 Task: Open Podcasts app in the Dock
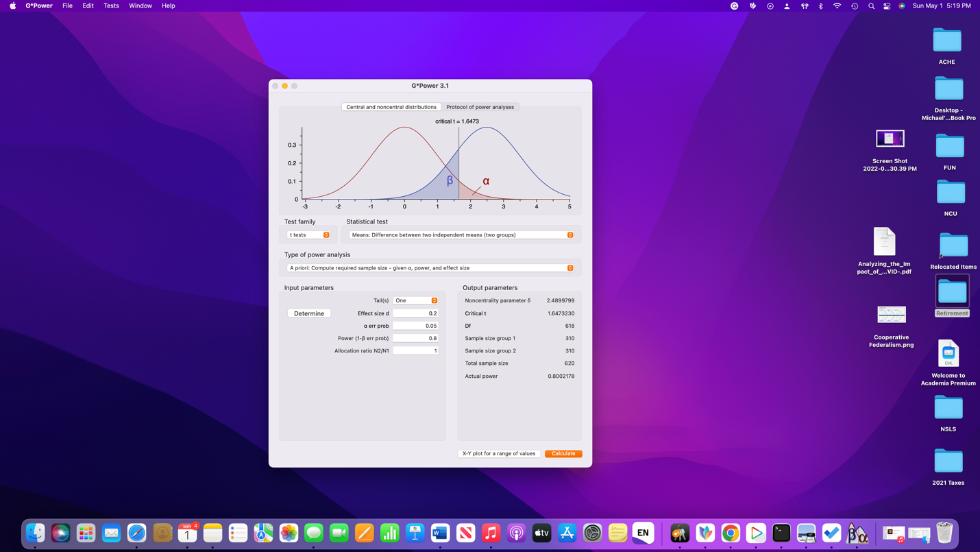[x=517, y=533]
